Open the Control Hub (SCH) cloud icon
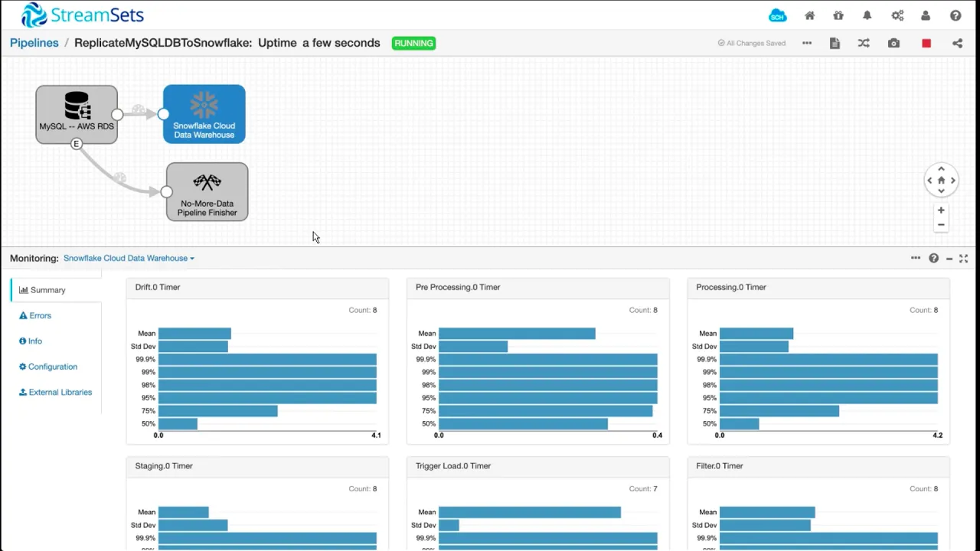 [777, 15]
